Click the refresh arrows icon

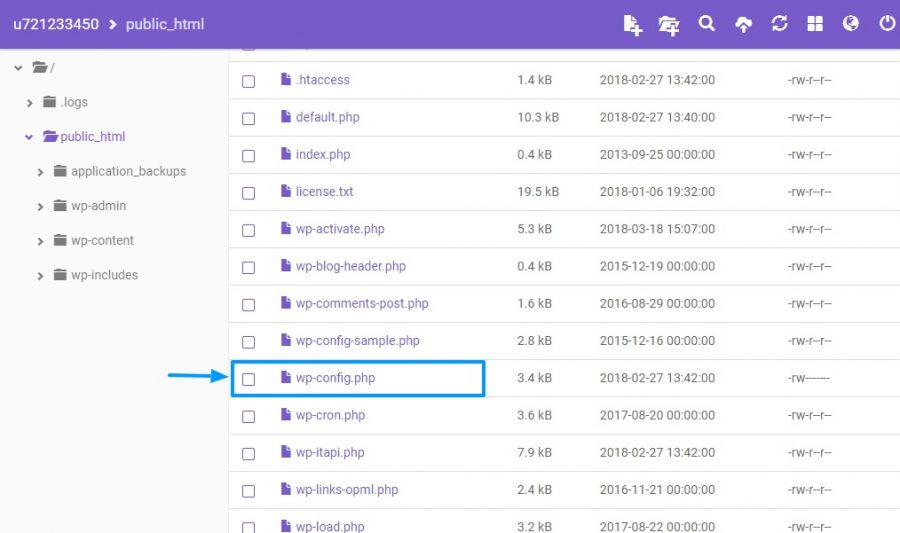(779, 24)
